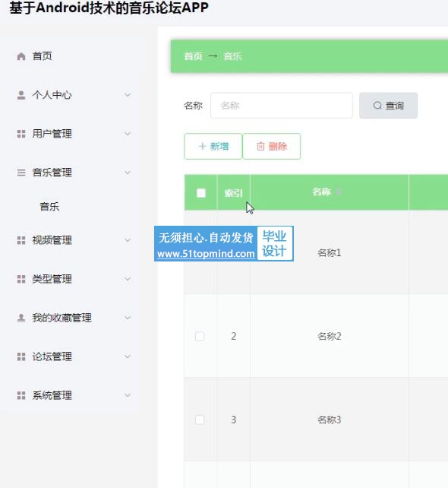Check the checkbox for row 3

[200, 420]
